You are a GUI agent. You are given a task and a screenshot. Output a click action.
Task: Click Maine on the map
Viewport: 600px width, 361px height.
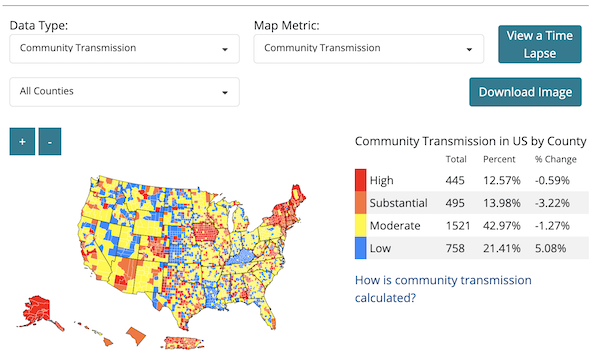coord(298,196)
